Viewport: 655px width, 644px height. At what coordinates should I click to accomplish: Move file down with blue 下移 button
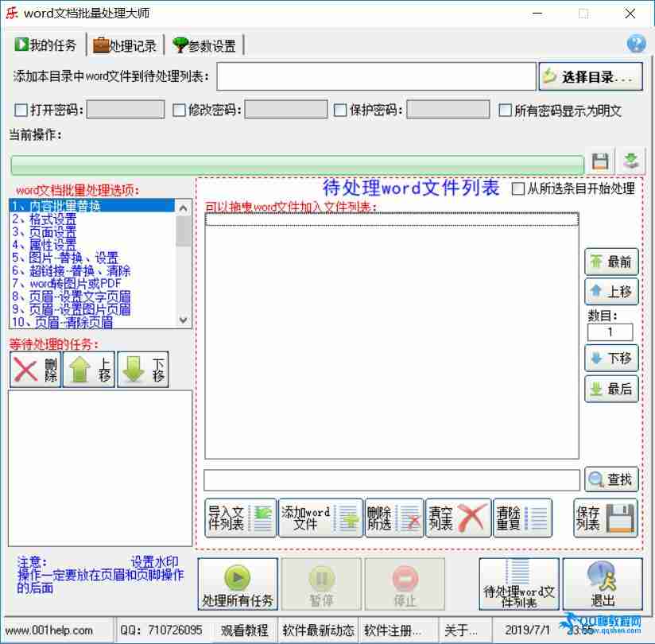coord(611,358)
